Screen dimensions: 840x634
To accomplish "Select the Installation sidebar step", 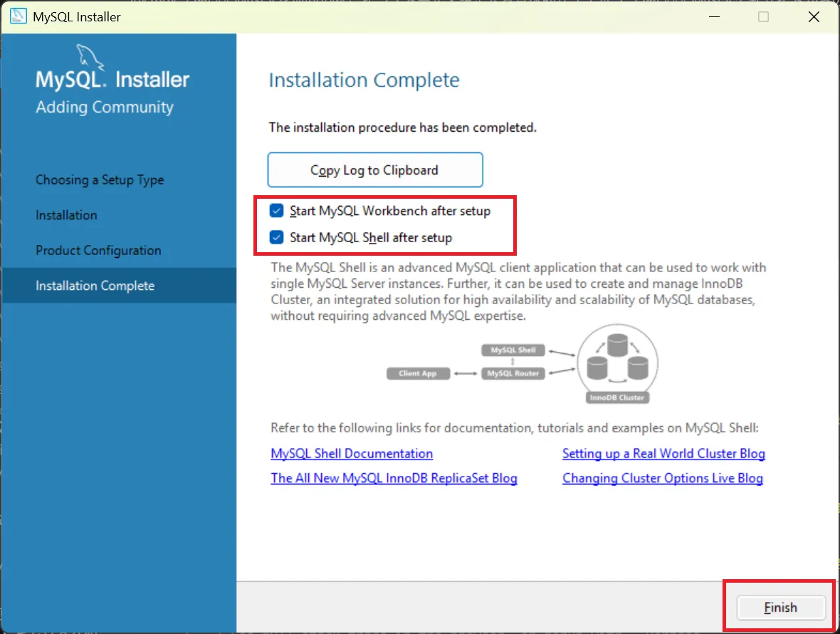I will click(x=66, y=214).
